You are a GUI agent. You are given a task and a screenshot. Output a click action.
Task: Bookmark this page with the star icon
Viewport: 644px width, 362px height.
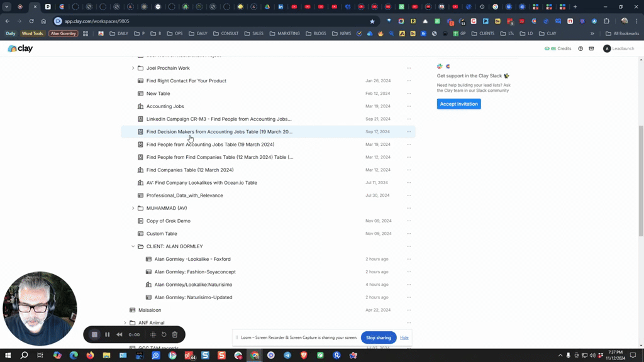pyautogui.click(x=372, y=21)
